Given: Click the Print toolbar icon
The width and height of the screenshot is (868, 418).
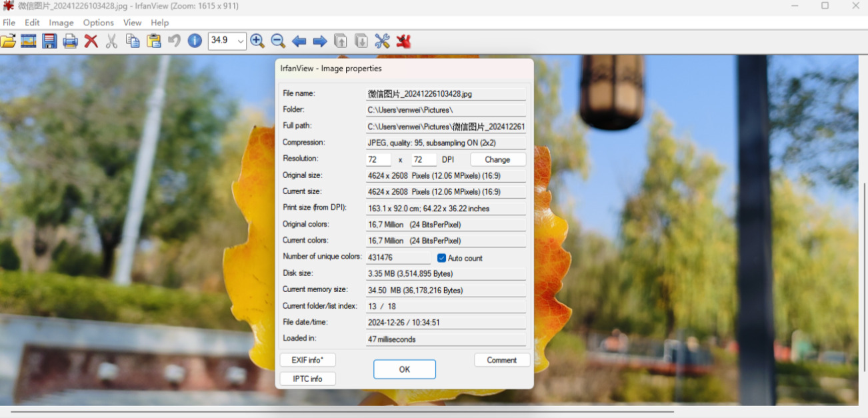Looking at the screenshot, I should (70, 41).
